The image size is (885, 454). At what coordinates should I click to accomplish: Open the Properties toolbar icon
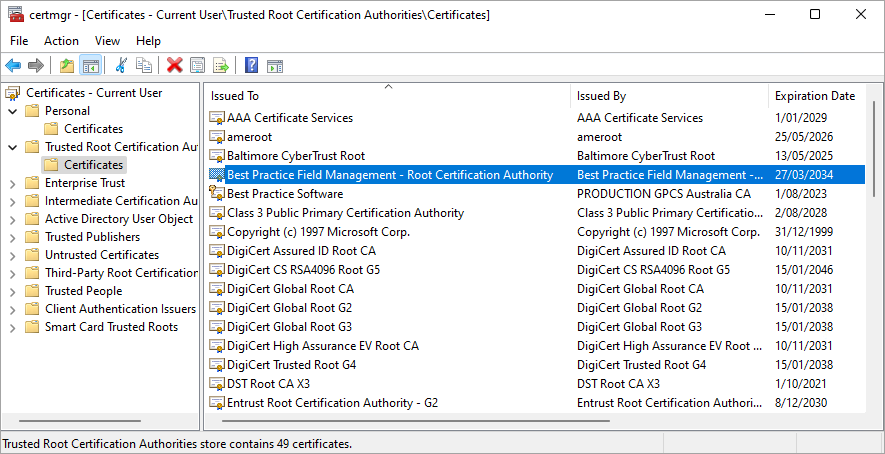197,66
